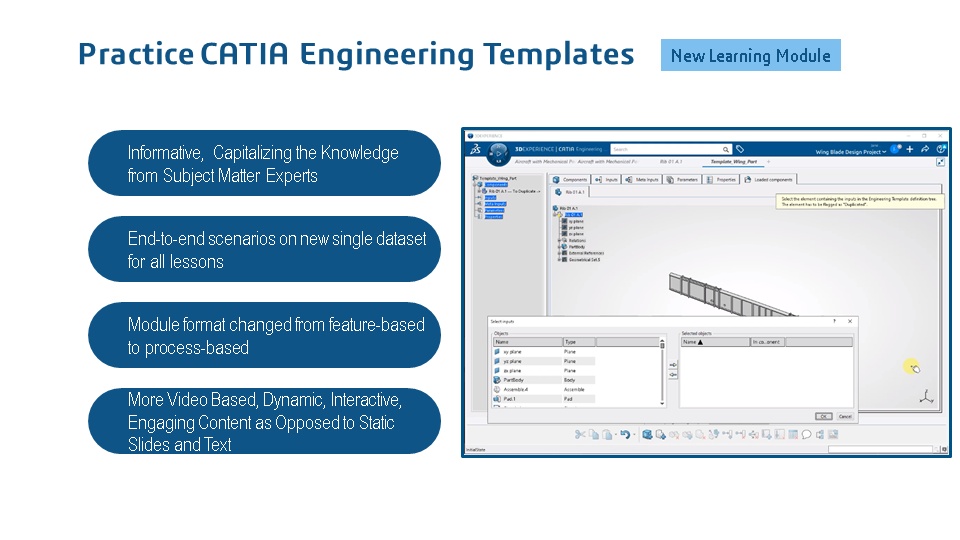
Task: Open the Meta Inputs panel tab
Action: coord(642,179)
